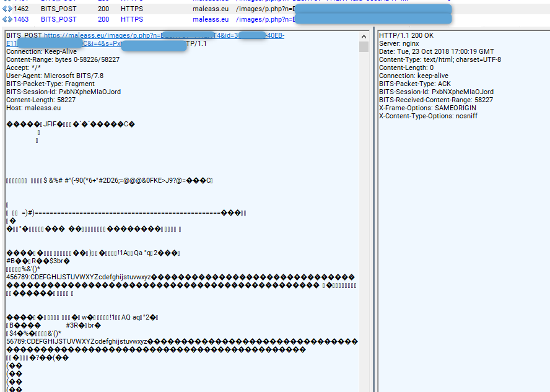The height and width of the screenshot is (392, 550).
Task: Click the Content-Length: 0 response line
Action: click(x=406, y=68)
